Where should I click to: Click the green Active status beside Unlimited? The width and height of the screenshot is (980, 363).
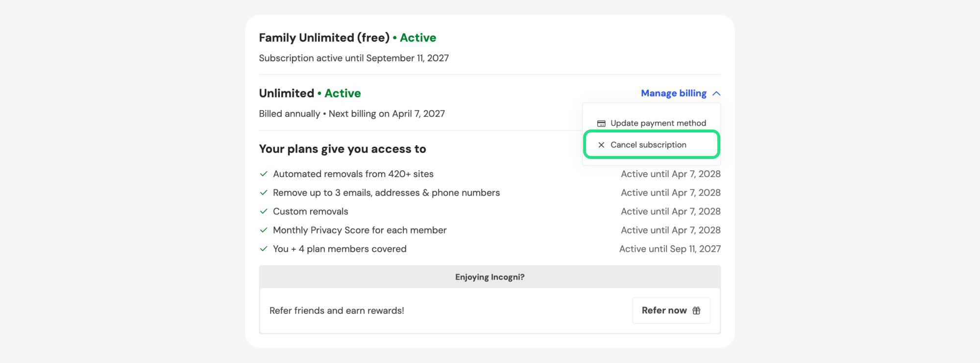point(343,93)
